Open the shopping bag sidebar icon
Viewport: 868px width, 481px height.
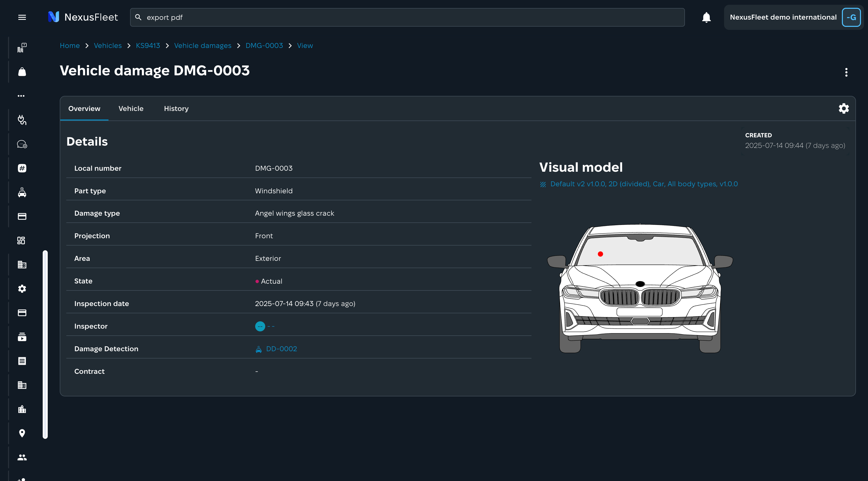point(22,72)
